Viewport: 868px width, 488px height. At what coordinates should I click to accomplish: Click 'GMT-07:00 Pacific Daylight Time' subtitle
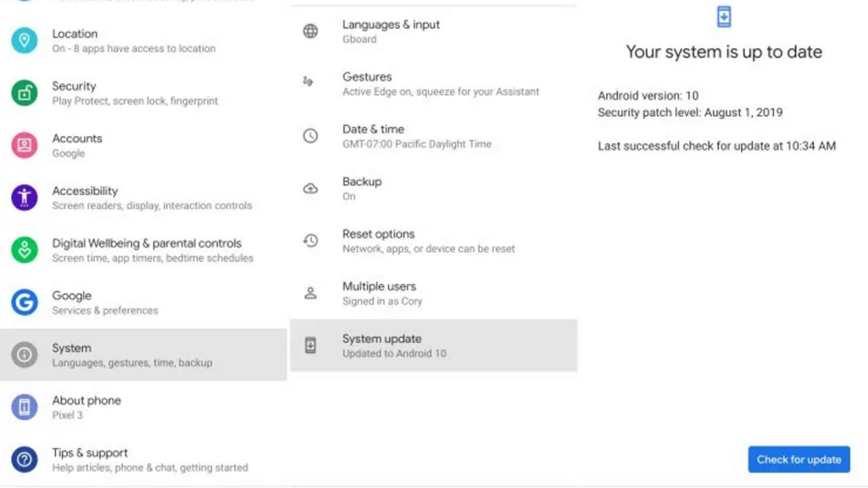point(417,144)
